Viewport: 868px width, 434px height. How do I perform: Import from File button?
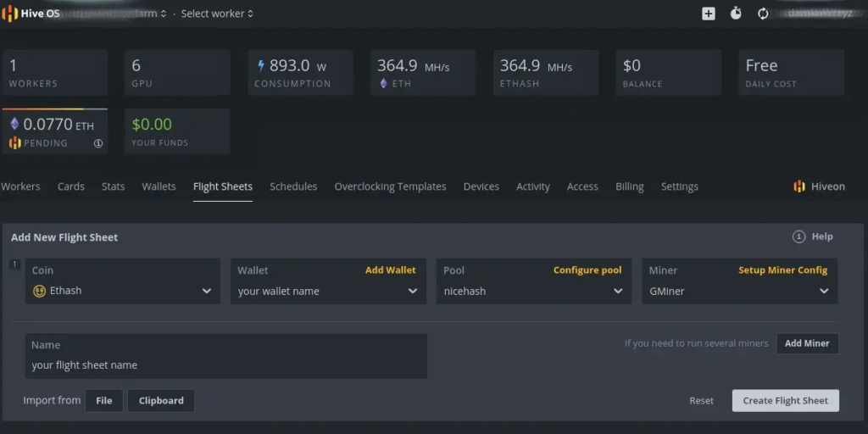tap(104, 400)
